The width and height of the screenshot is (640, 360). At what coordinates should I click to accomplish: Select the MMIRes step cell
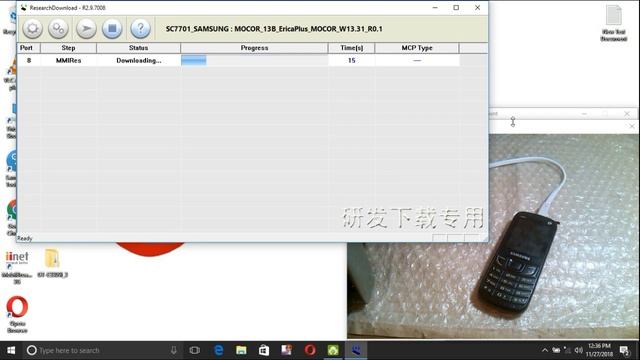coord(68,60)
